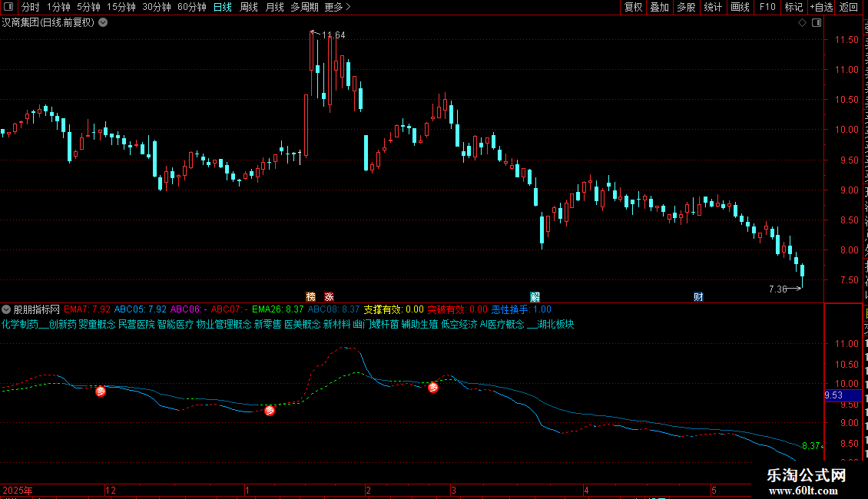Switch to 60分钟 period
This screenshot has height=499, width=868.
coord(192,7)
